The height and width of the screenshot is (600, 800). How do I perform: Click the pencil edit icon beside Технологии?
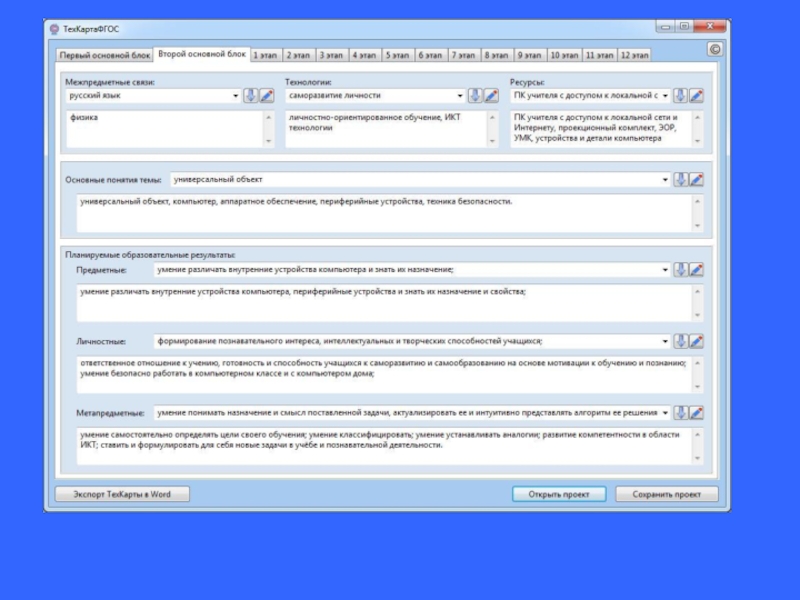coord(491,96)
